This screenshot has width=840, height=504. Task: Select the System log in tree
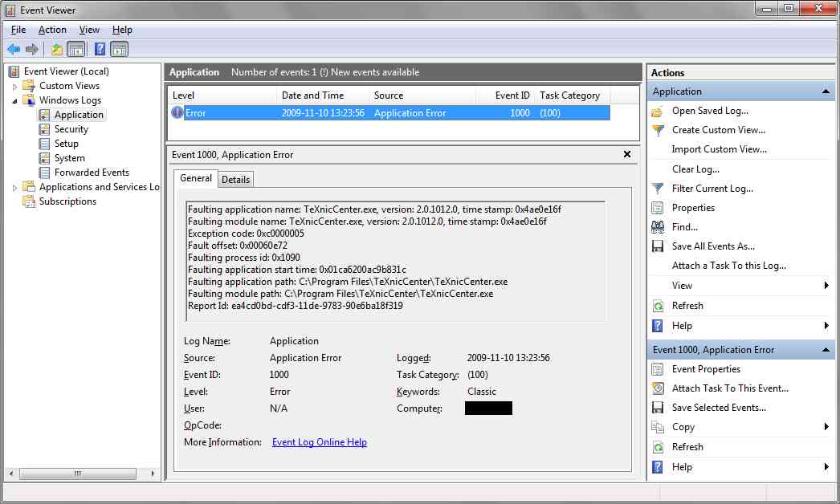[x=69, y=158]
